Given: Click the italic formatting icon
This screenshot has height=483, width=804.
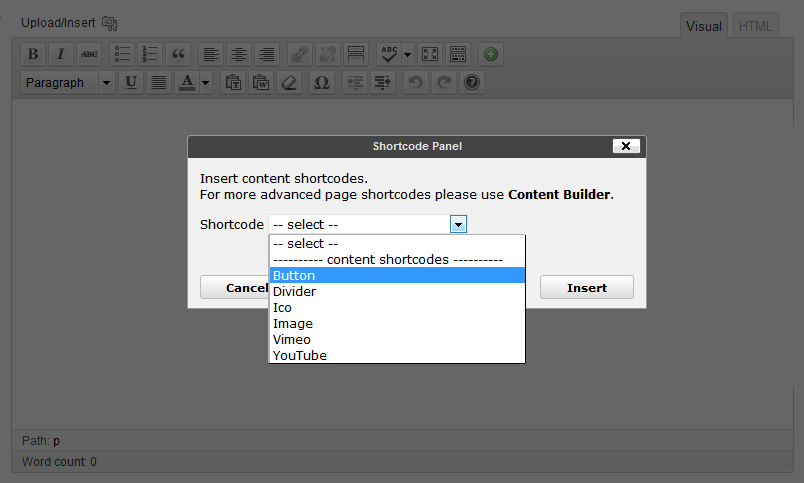Looking at the screenshot, I should [61, 54].
